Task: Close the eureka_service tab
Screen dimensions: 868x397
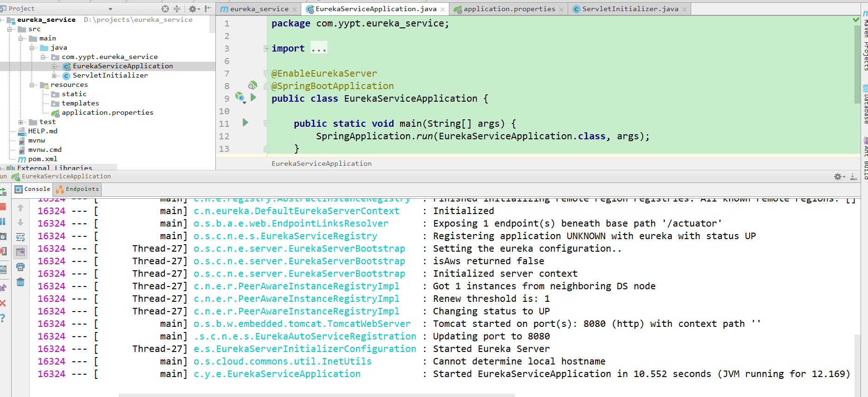Action: [x=294, y=9]
